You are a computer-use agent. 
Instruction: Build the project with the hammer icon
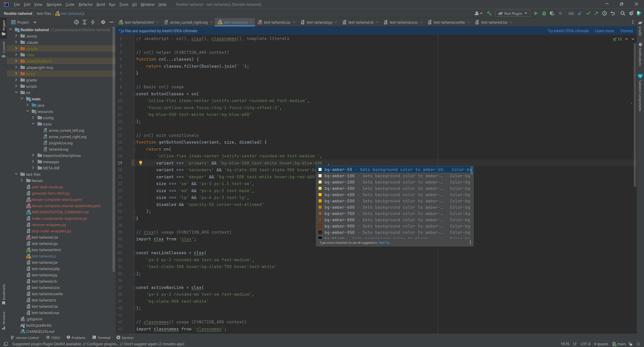(489, 13)
